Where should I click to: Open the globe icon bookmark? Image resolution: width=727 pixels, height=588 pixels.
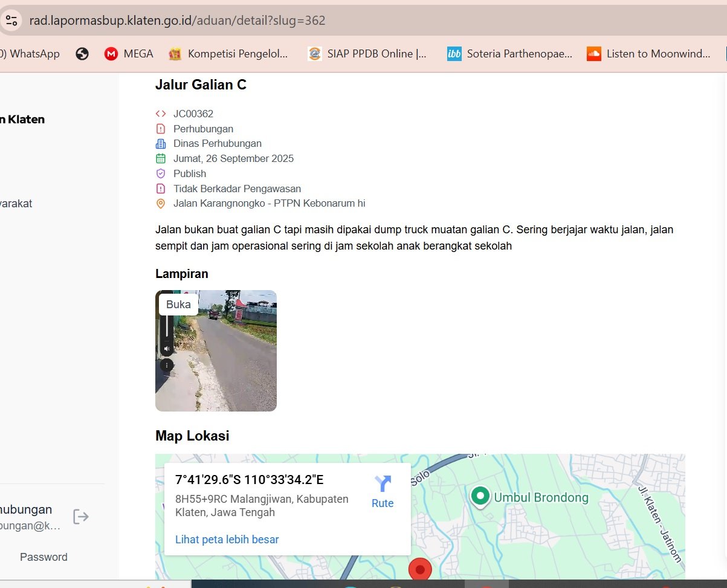82,54
